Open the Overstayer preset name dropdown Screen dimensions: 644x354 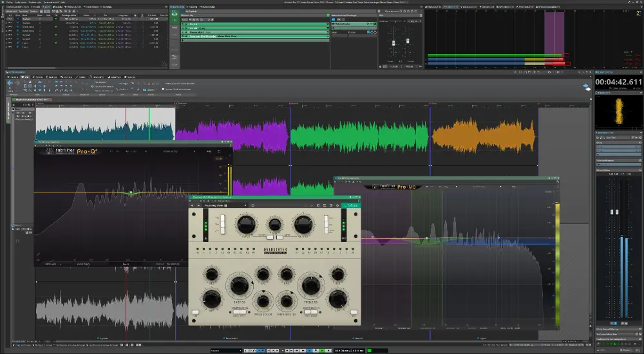point(226,205)
